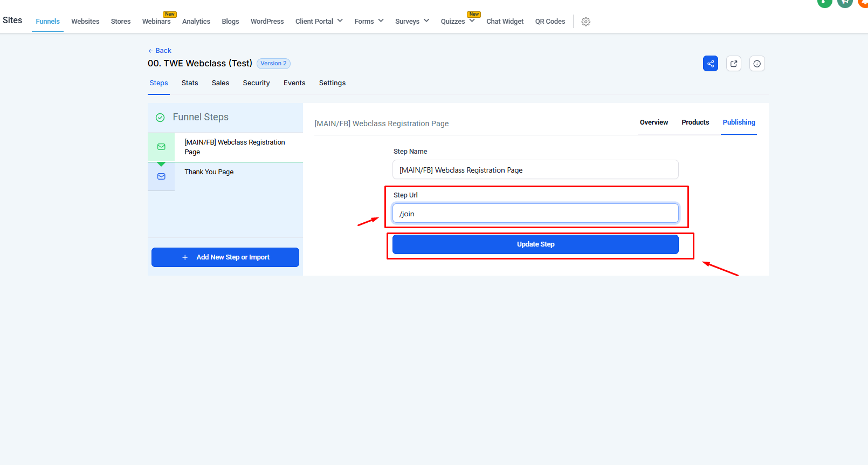Expand the Forms dropdown menu

[x=369, y=22]
